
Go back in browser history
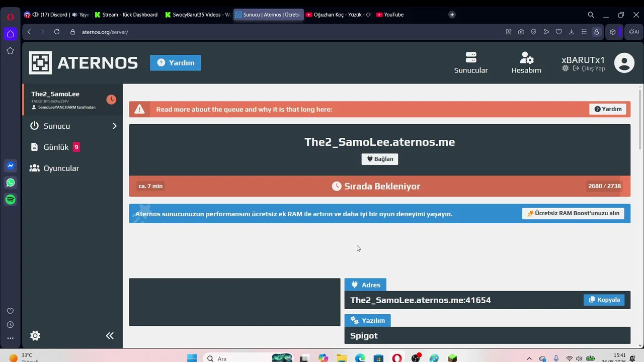click(x=29, y=32)
